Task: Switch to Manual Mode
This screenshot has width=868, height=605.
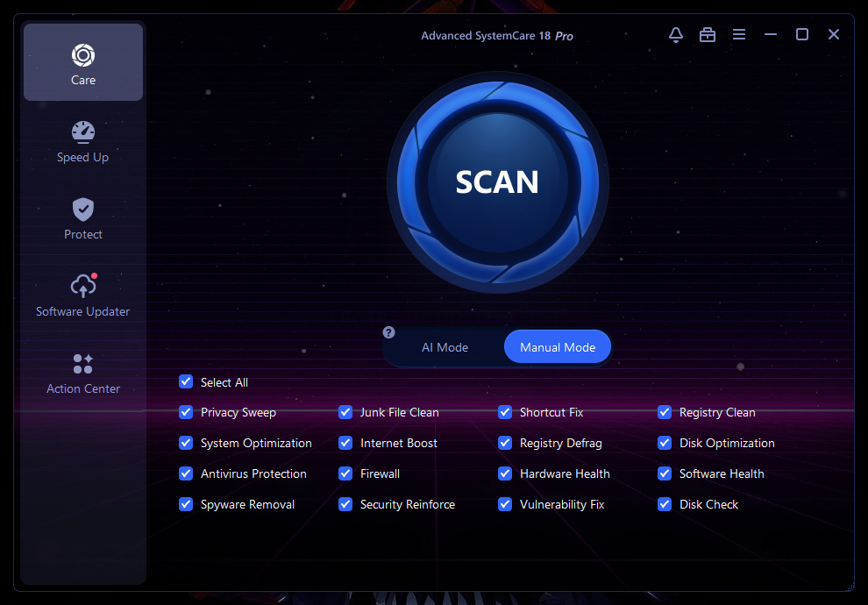Action: click(558, 347)
